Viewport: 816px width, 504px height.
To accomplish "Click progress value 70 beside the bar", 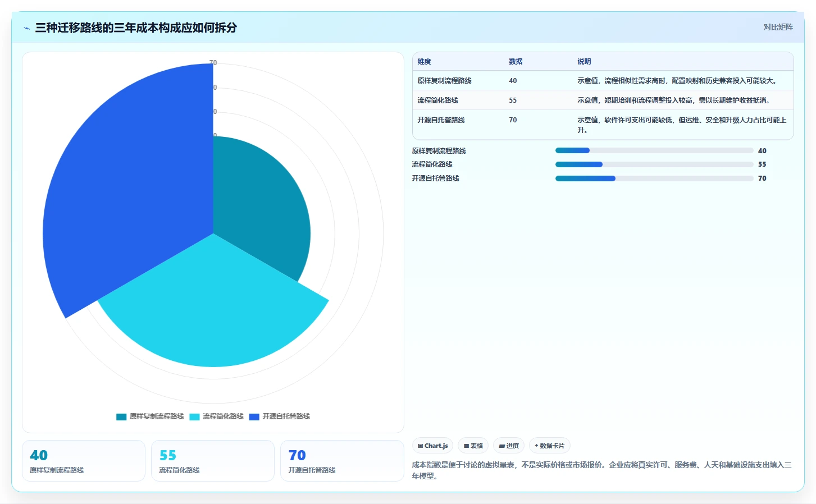I will click(762, 178).
